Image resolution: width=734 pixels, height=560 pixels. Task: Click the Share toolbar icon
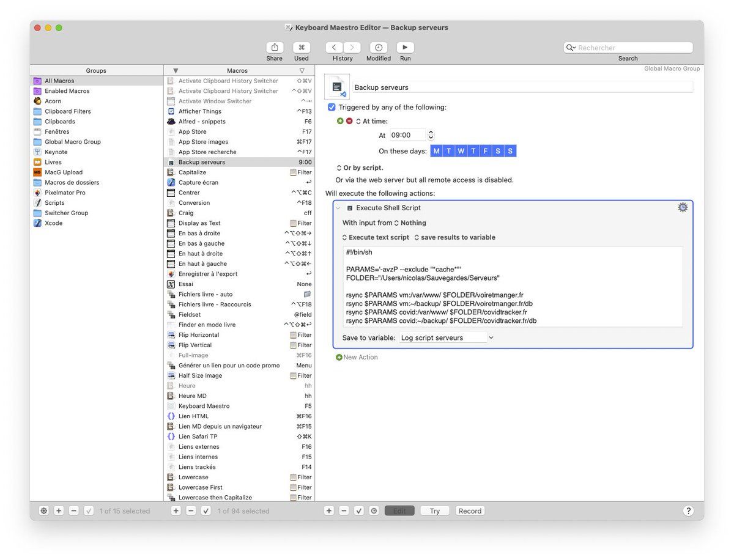[275, 48]
